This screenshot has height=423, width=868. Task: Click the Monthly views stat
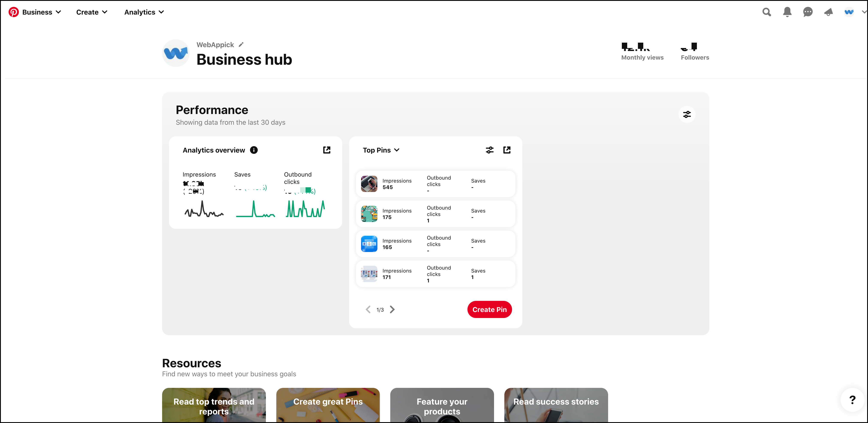click(x=642, y=51)
